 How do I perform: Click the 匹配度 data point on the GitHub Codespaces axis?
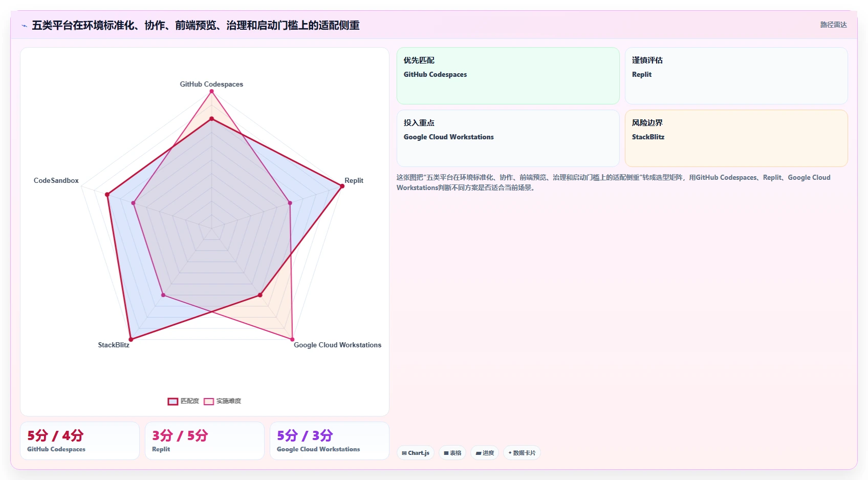coord(211,119)
